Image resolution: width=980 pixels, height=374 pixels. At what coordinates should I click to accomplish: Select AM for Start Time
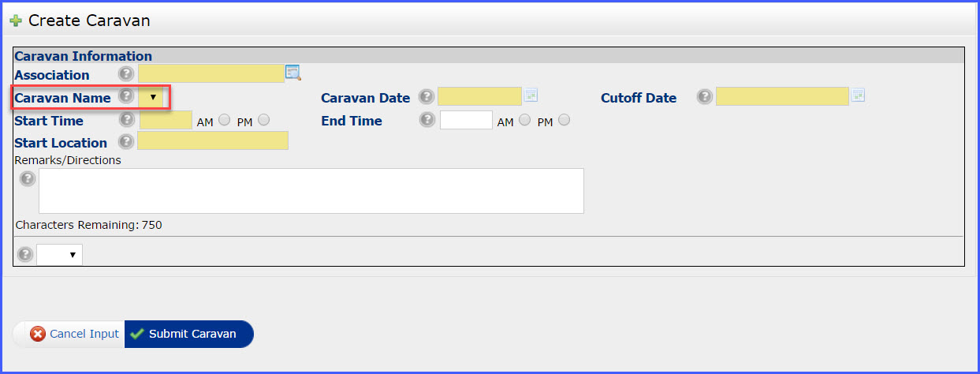[225, 120]
